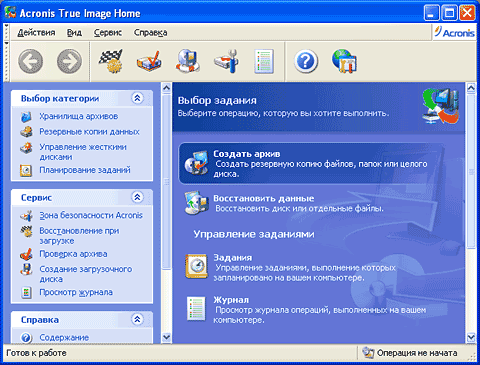Click the bootable media disc toolbar icon

(188, 61)
